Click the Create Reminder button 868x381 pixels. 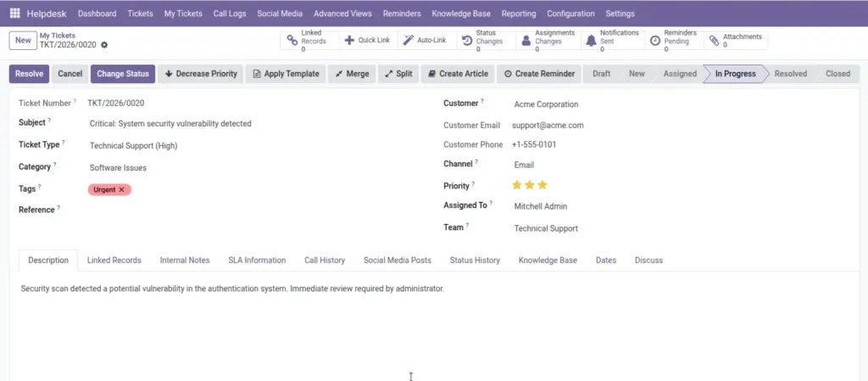539,74
